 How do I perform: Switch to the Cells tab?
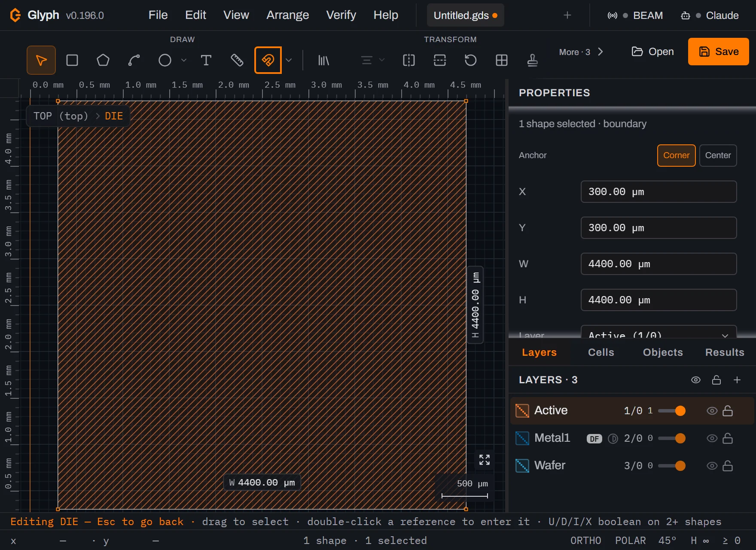[x=601, y=352]
